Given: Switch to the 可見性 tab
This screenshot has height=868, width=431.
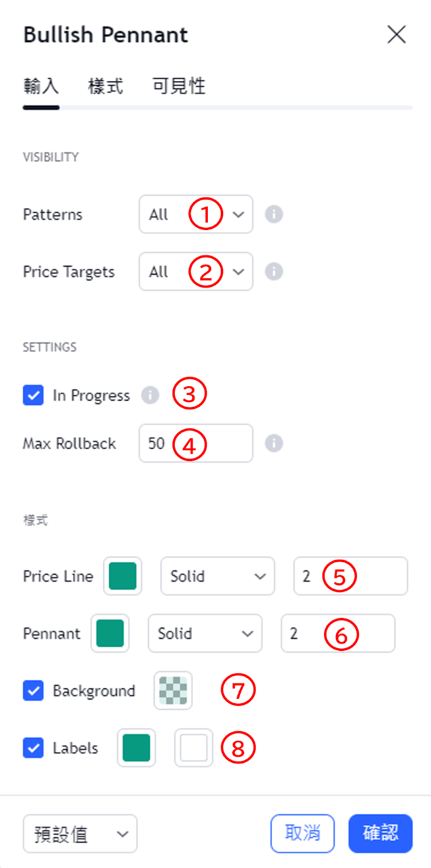Looking at the screenshot, I should point(179,86).
